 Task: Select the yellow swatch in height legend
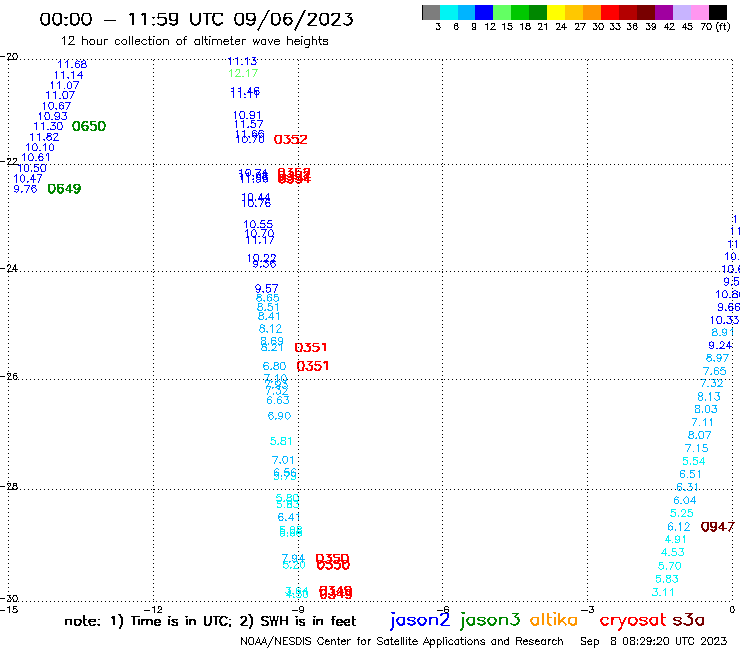point(556,12)
